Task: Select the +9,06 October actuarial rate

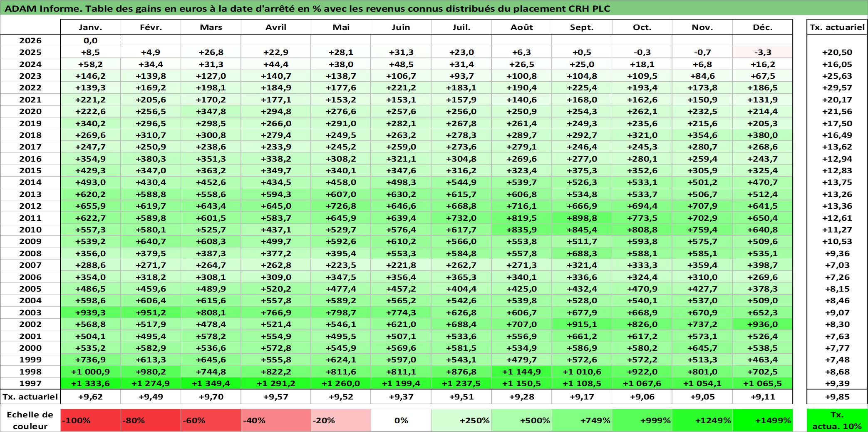Action: (x=642, y=397)
